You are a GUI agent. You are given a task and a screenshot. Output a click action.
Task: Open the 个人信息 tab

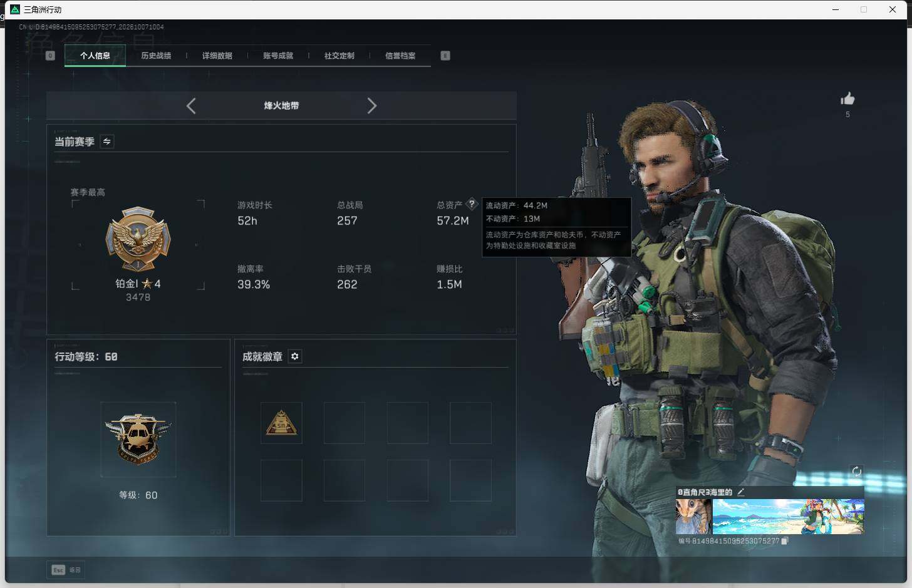(x=95, y=56)
